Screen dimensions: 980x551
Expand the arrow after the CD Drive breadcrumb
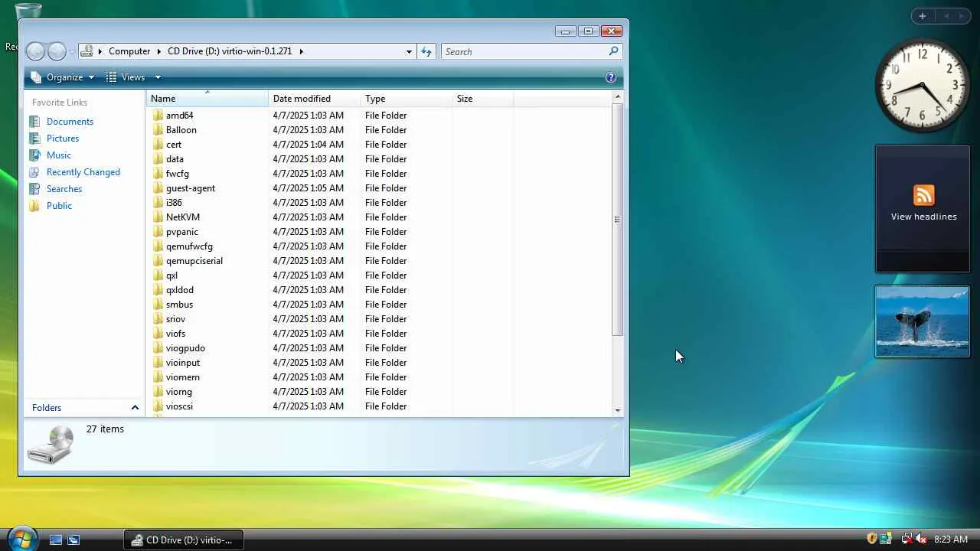coord(301,51)
